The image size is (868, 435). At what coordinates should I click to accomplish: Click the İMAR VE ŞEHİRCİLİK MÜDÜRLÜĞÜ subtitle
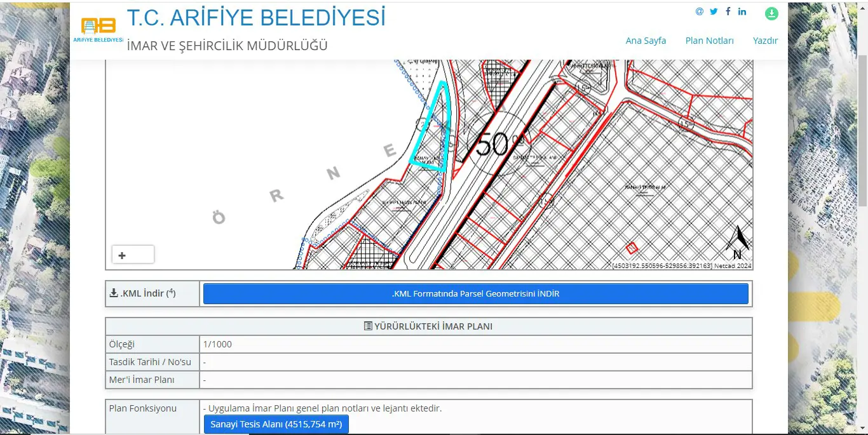coord(227,45)
